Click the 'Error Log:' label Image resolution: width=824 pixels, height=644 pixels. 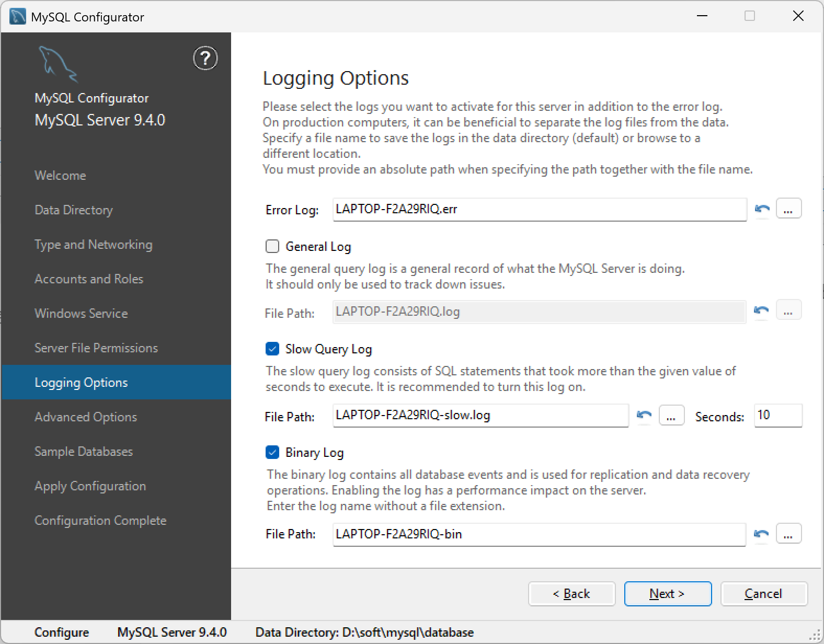pyautogui.click(x=292, y=210)
